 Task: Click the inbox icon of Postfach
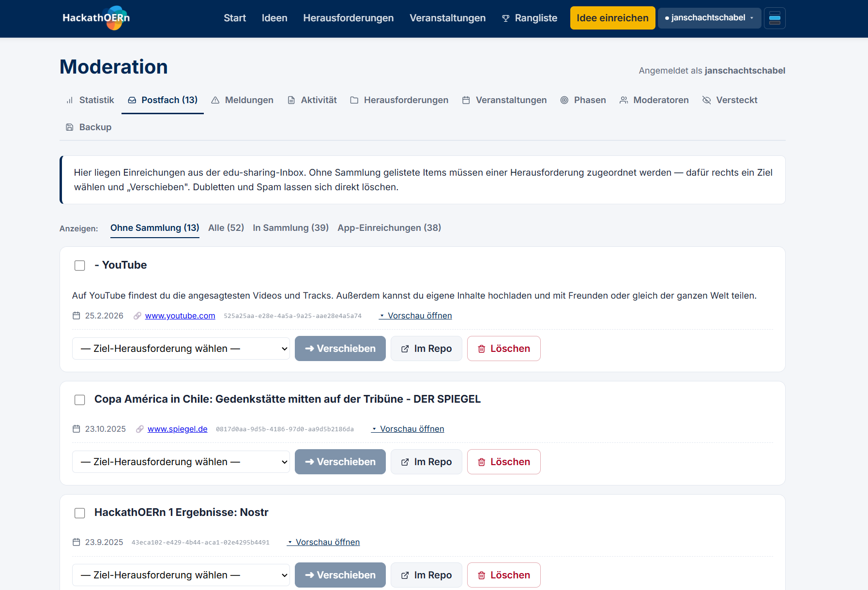click(132, 100)
